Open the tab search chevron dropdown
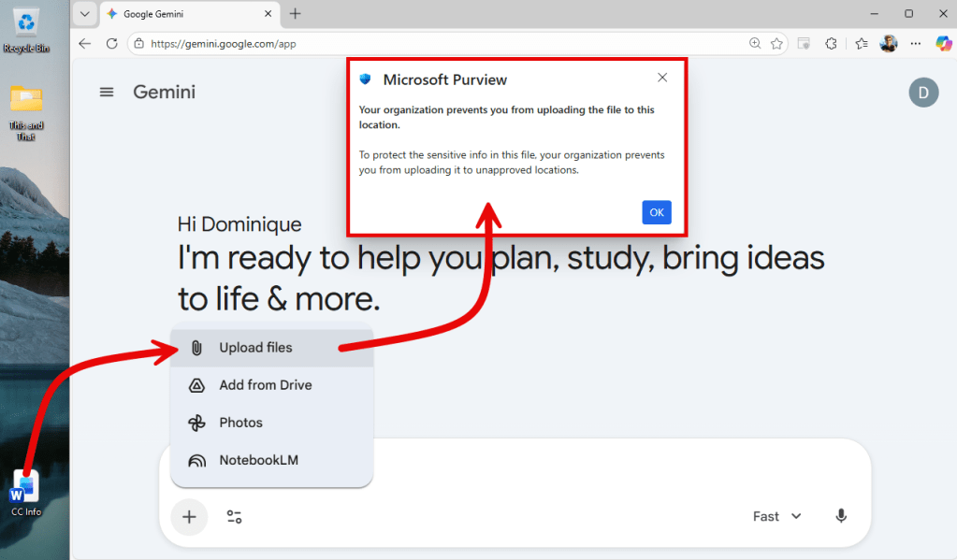Image resolution: width=957 pixels, height=560 pixels. click(84, 14)
